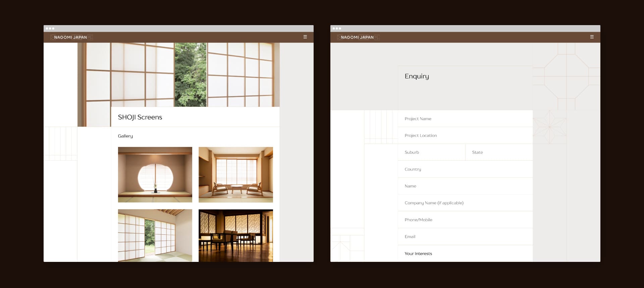This screenshot has height=288, width=644.
Task: Focus the Project Name field
Action: click(465, 119)
